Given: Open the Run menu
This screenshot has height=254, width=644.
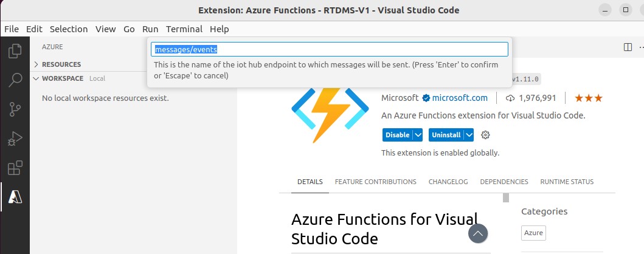Looking at the screenshot, I should point(150,29).
